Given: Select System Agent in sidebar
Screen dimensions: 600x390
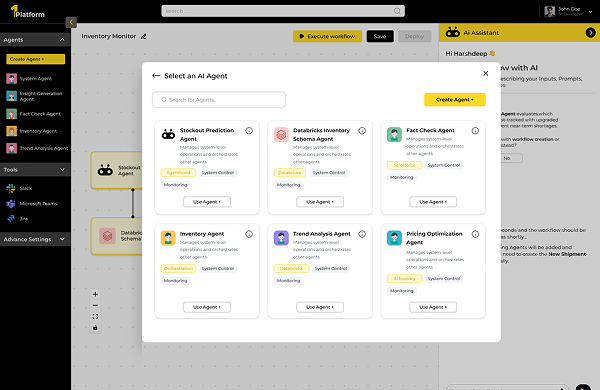Looking at the screenshot, I should tap(29, 78).
